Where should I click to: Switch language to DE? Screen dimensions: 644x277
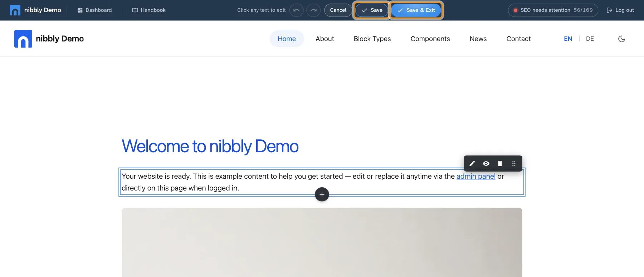point(590,39)
